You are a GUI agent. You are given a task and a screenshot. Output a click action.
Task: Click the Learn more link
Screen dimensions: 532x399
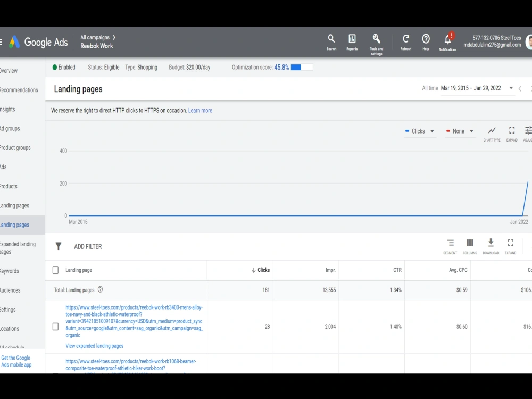click(200, 111)
